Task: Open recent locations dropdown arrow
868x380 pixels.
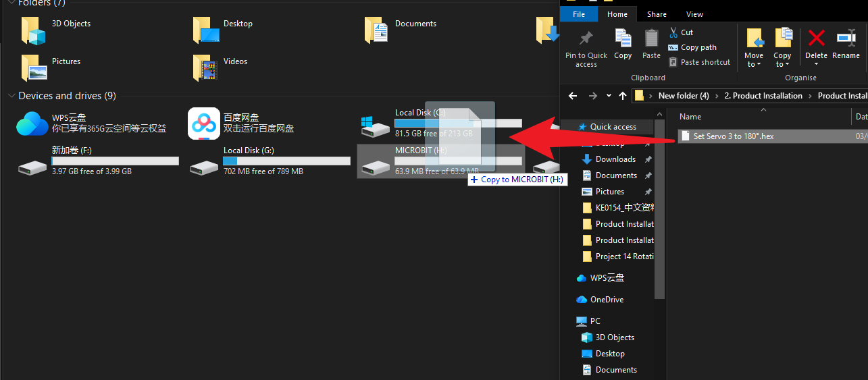Action: [x=609, y=96]
